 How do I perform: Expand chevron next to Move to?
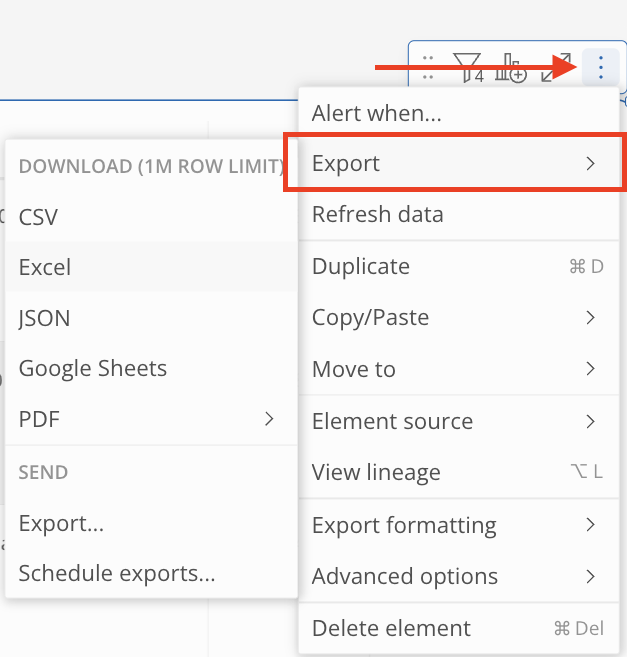click(591, 369)
